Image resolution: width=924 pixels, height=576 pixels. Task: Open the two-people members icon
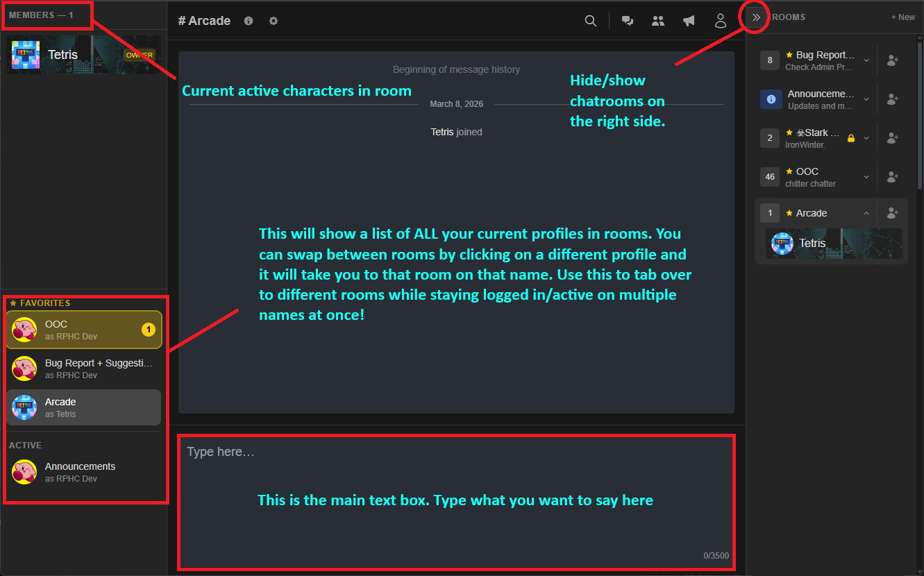pyautogui.click(x=658, y=21)
